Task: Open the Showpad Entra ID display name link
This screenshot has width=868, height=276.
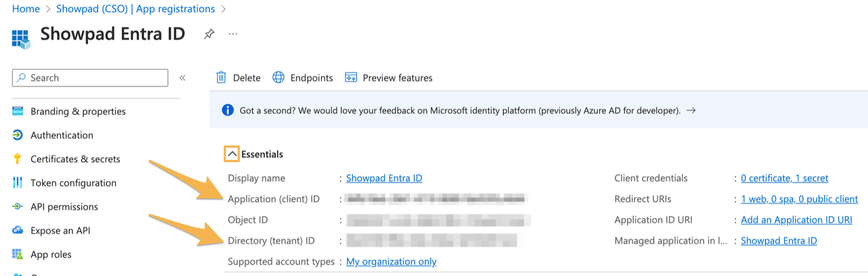Action: (x=384, y=178)
